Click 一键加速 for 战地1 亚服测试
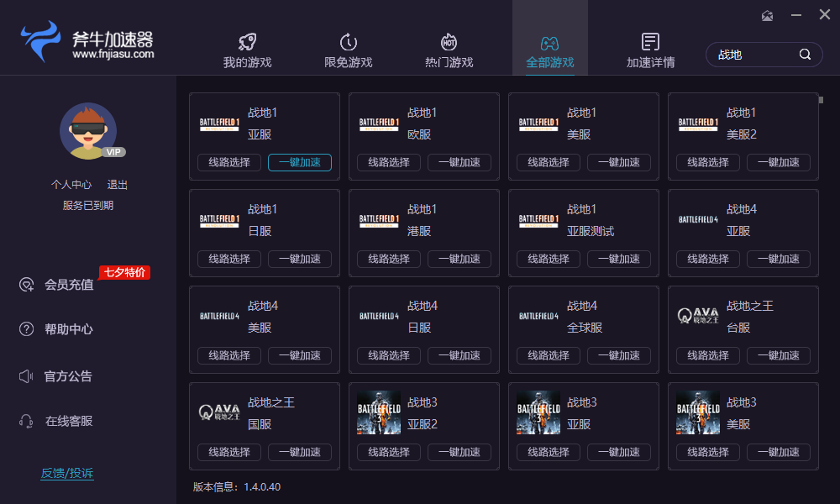 click(619, 259)
